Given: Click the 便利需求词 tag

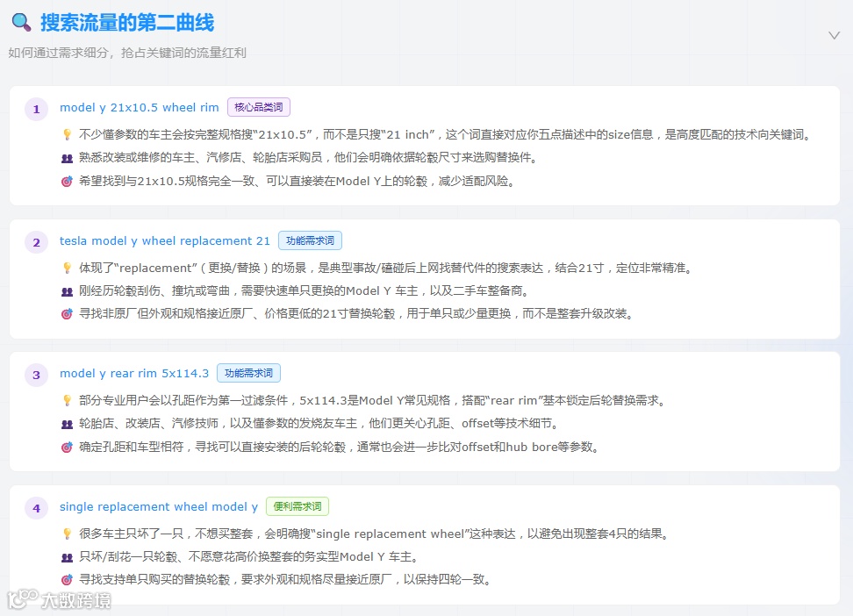Looking at the screenshot, I should point(297,506).
